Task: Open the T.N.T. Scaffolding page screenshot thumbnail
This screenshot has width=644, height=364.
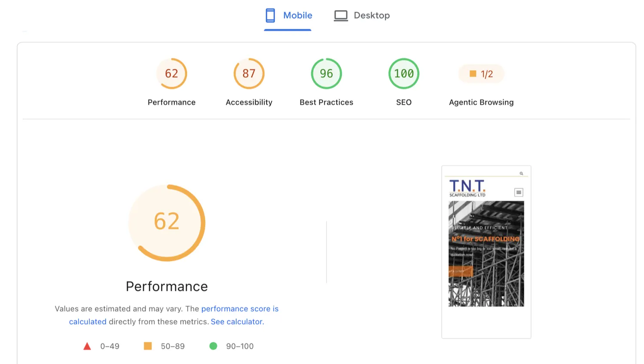Action: [x=486, y=252]
